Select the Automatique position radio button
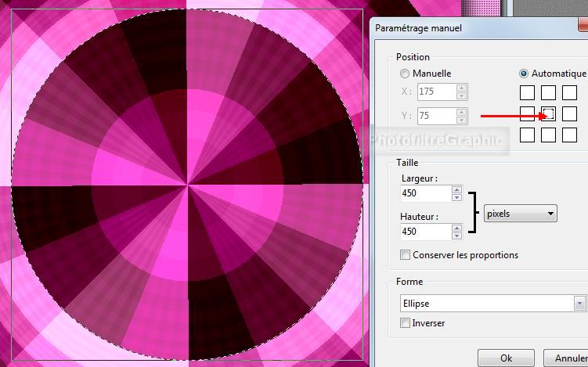The height and width of the screenshot is (367, 588). click(524, 74)
